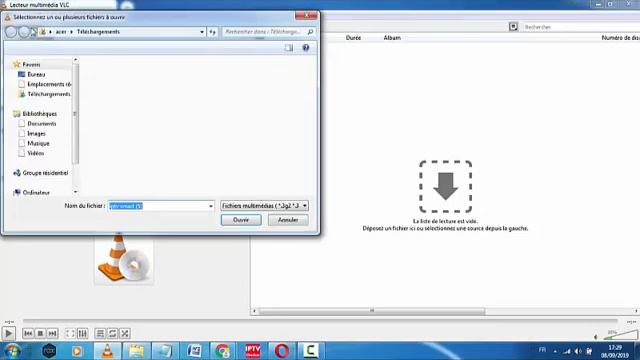The image size is (640, 360).
Task: Toggle the playlist view mode icon near search
Action: 513,27
